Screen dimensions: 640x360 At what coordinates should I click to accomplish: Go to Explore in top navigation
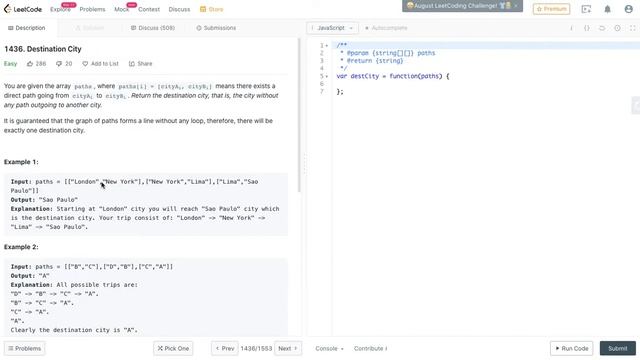pos(60,9)
